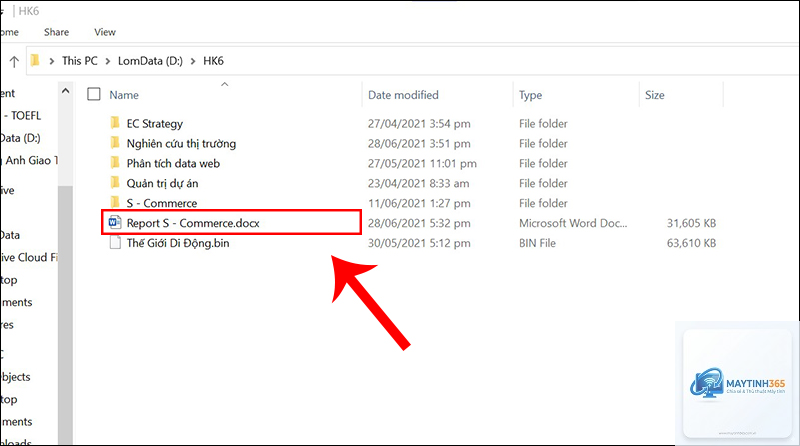Click the EC Strategy folder icon
Screen dimensions: 800x446
(115, 123)
